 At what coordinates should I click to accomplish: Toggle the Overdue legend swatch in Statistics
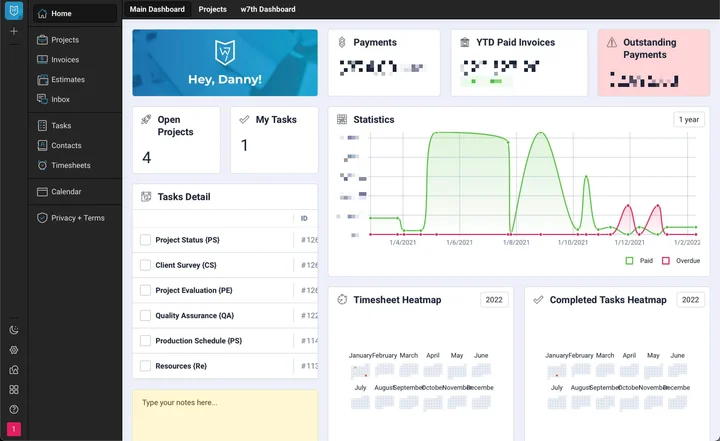666,260
